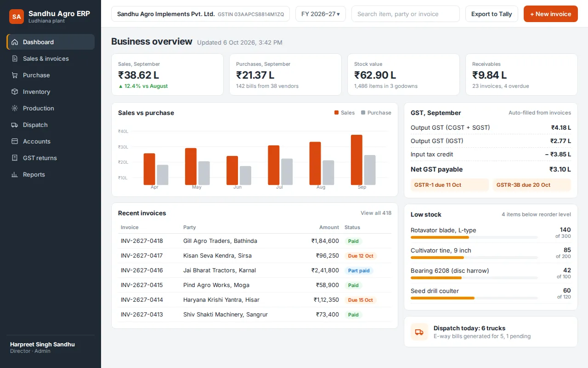Open invoice INV-2627-0413
Screen dimensions: 588x368
tap(142, 315)
